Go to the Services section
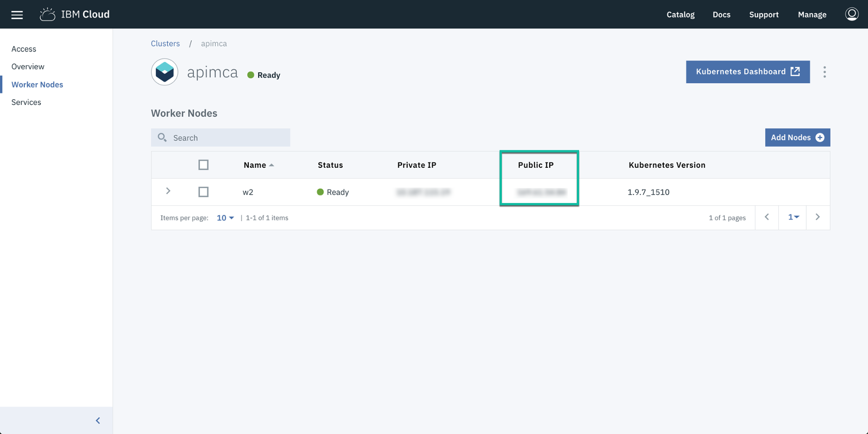The width and height of the screenshot is (868, 434). click(x=26, y=102)
